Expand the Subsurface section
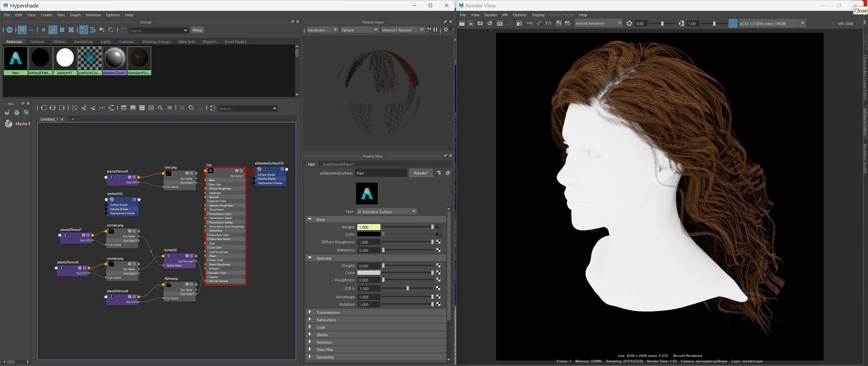The width and height of the screenshot is (868, 366). [x=376, y=320]
